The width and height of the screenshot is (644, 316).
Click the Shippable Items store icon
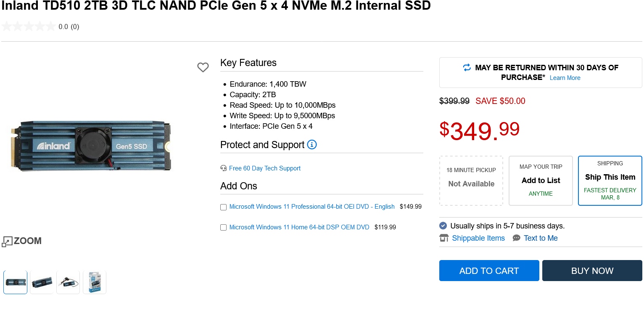pos(444,238)
